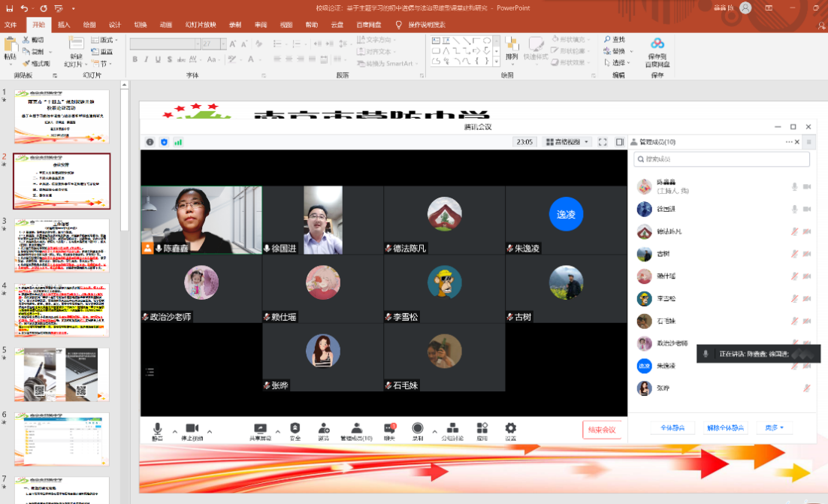This screenshot has width=828, height=504.
Task: Open the slide layout dropdown
Action: click(104, 40)
